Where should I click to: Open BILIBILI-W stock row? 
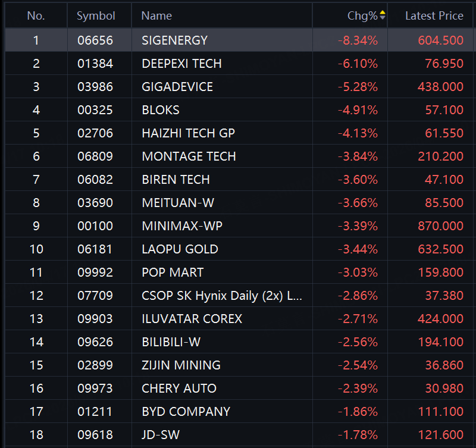click(x=171, y=342)
